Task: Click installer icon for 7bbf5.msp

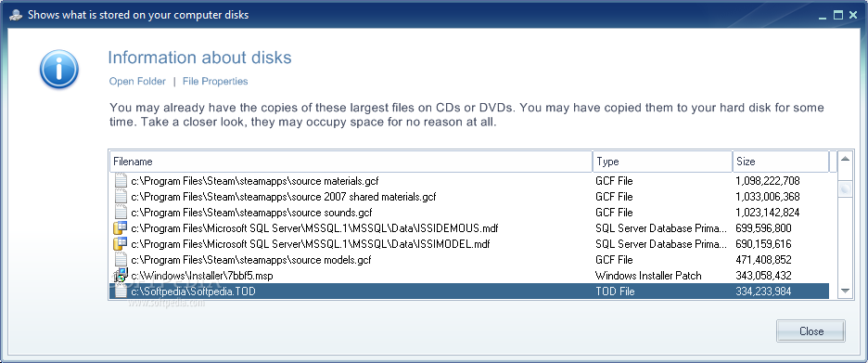Action: [121, 276]
